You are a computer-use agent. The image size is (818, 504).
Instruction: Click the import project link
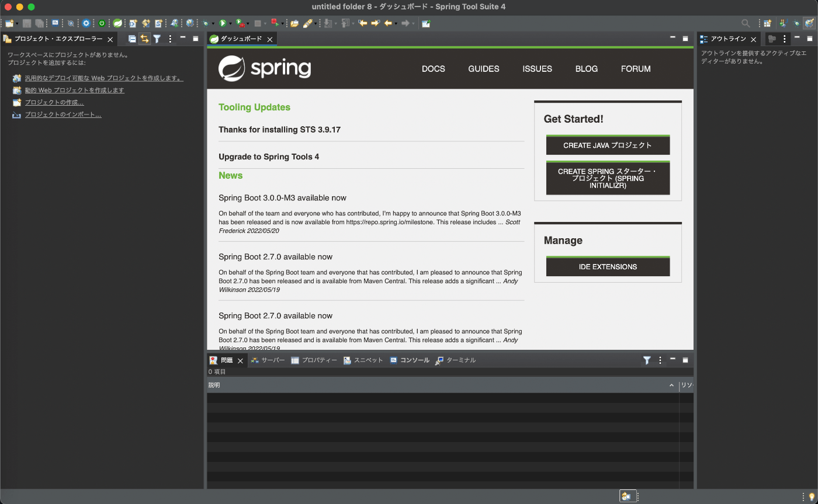(x=63, y=114)
